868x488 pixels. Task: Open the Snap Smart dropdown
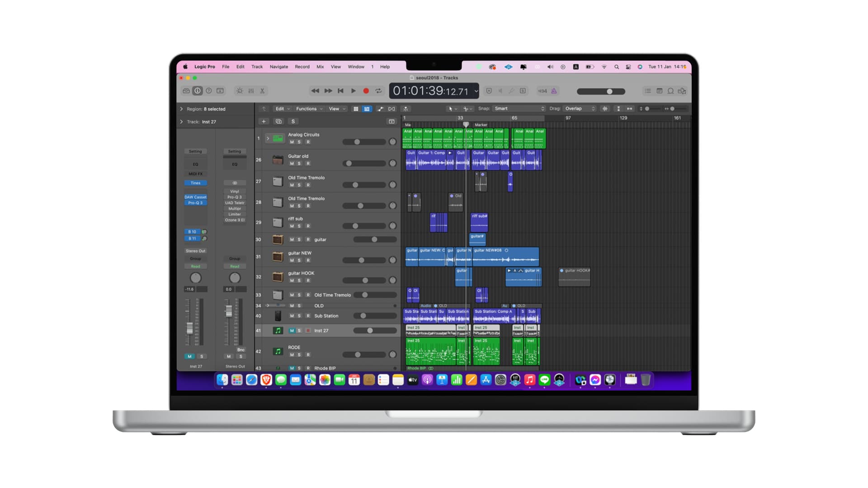pyautogui.click(x=519, y=109)
